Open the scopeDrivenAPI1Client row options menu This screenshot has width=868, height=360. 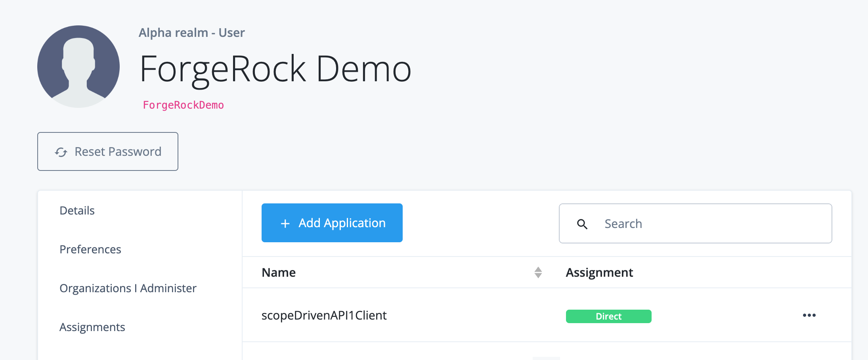point(809,315)
